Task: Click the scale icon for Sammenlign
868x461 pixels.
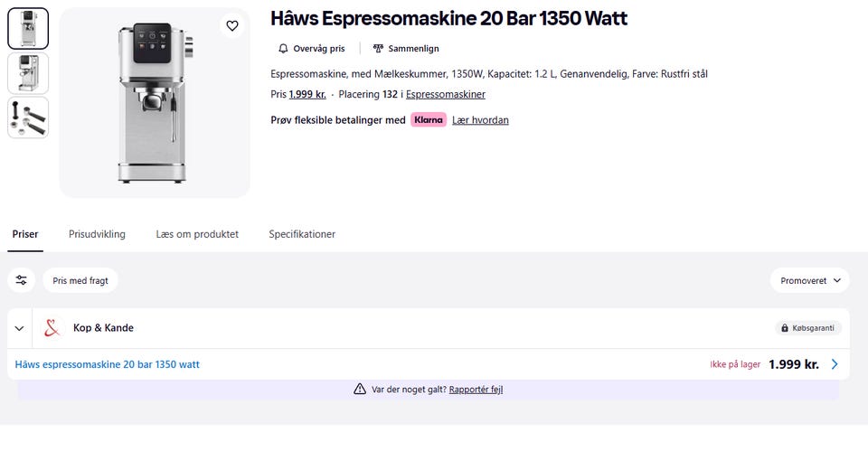Action: pos(378,49)
